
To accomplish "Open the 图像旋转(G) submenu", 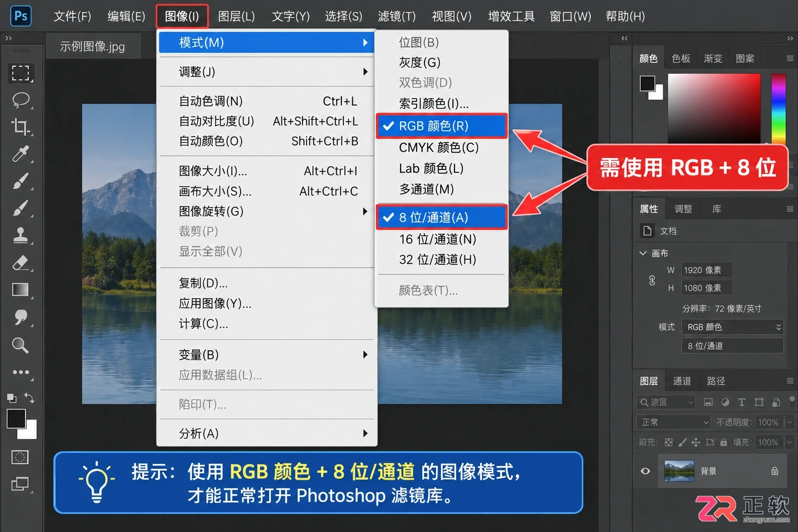I will 267,211.
